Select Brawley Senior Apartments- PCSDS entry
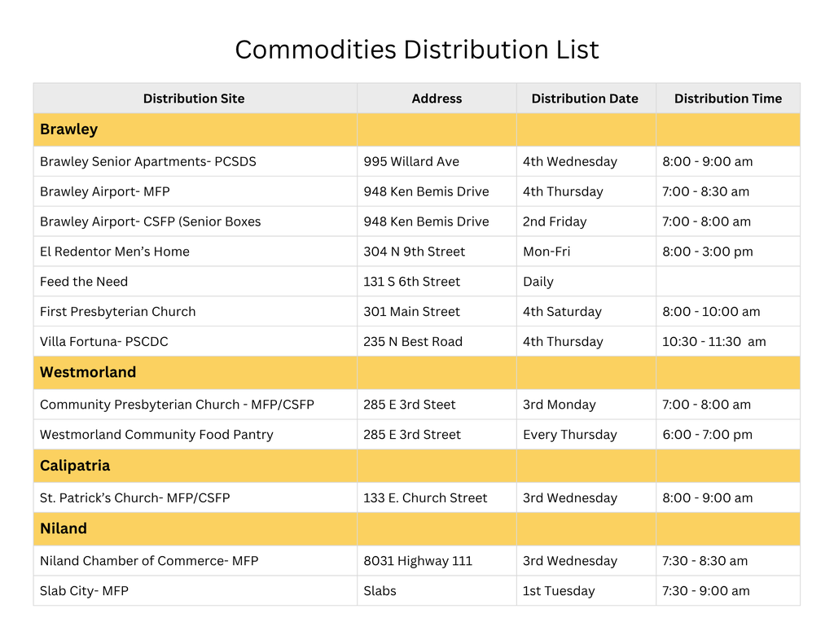Image resolution: width=834 pixels, height=644 pixels. pos(148,161)
